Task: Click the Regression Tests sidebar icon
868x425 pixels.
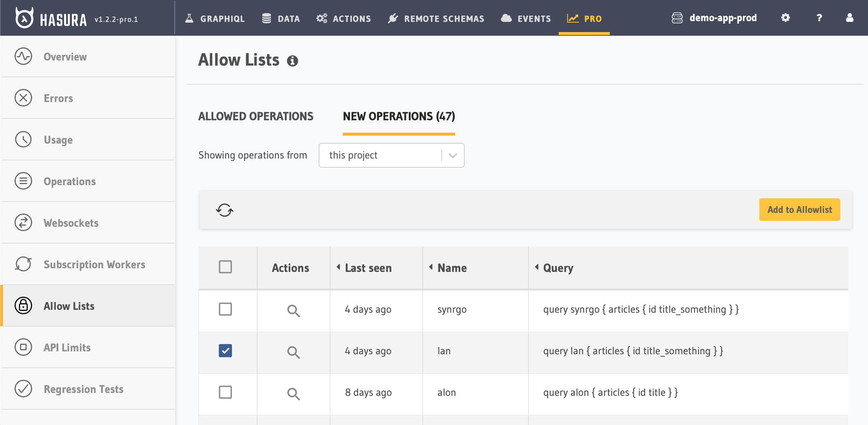Action: 23,389
